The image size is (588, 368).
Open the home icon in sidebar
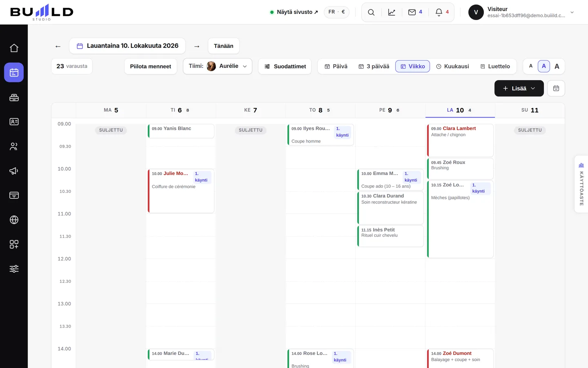pos(14,48)
